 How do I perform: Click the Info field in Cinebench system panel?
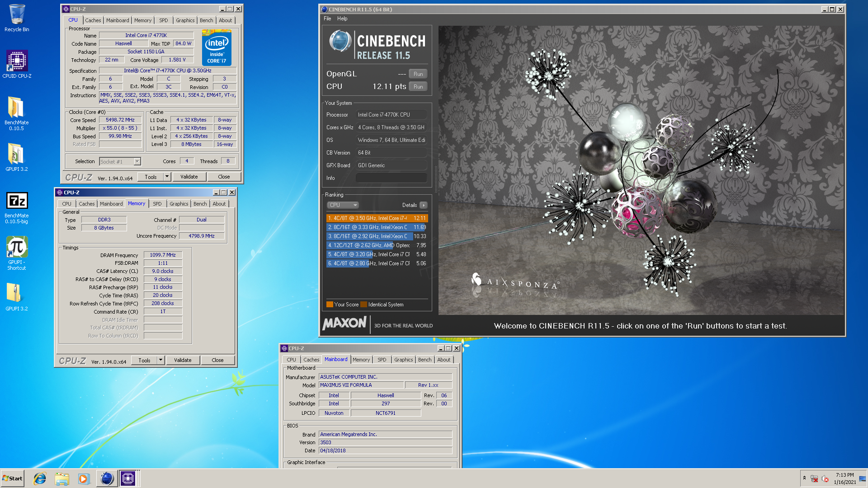pyautogui.click(x=391, y=178)
